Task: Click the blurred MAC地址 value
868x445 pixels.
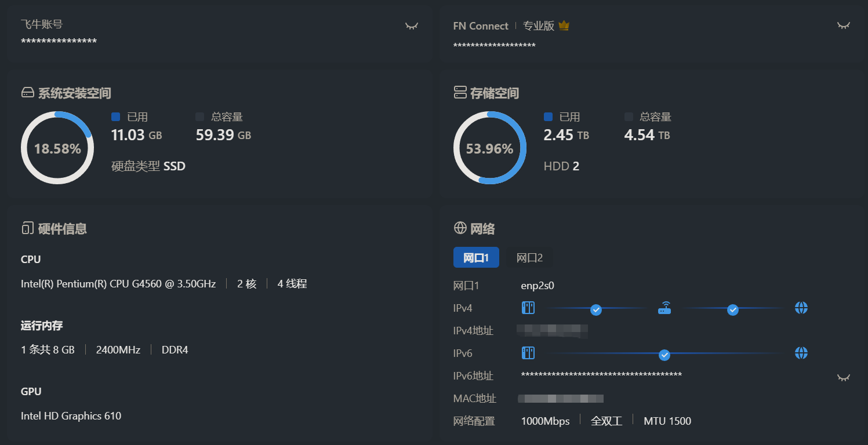Action: click(560, 399)
